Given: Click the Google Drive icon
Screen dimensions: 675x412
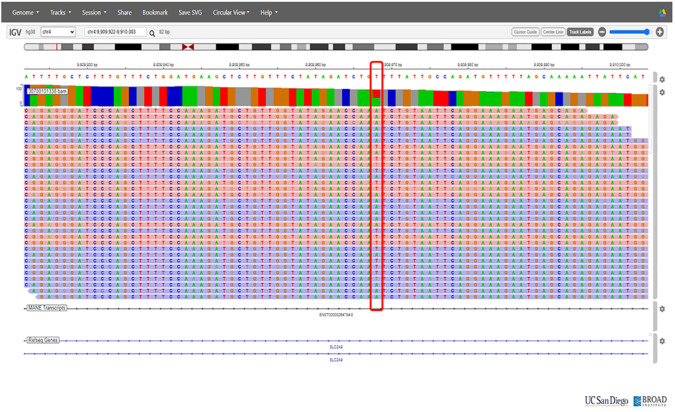Looking at the screenshot, I should 662,13.
